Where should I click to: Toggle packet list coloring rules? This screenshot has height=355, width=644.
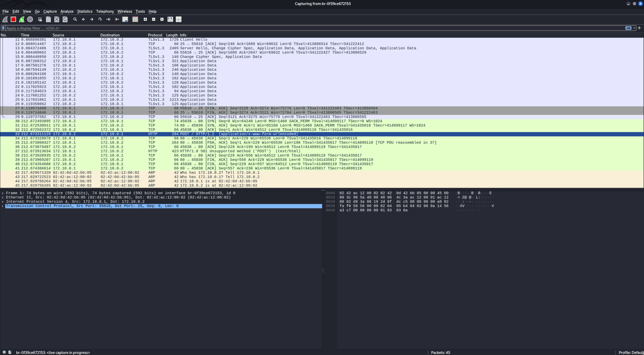pyautogui.click(x=135, y=19)
